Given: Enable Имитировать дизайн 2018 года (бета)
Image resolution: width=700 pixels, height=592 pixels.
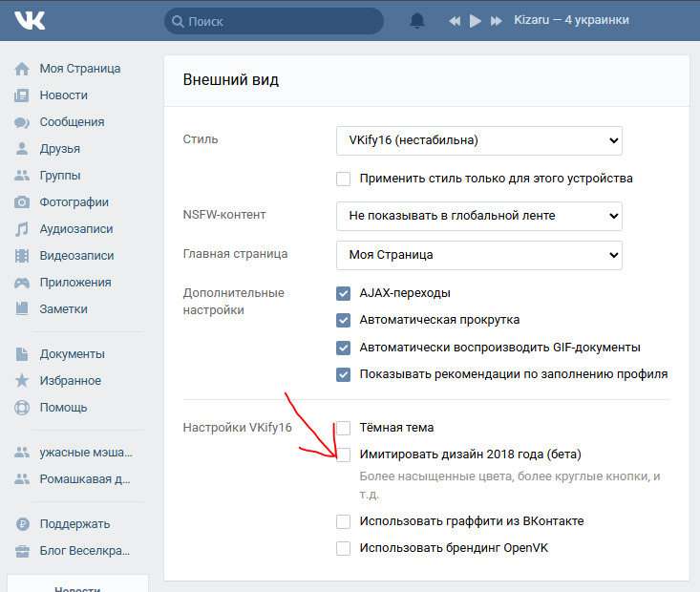Looking at the screenshot, I should coord(343,455).
